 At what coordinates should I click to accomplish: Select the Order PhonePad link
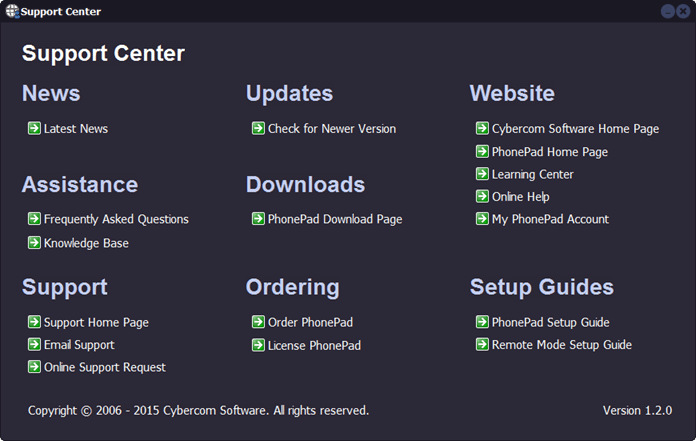click(310, 322)
